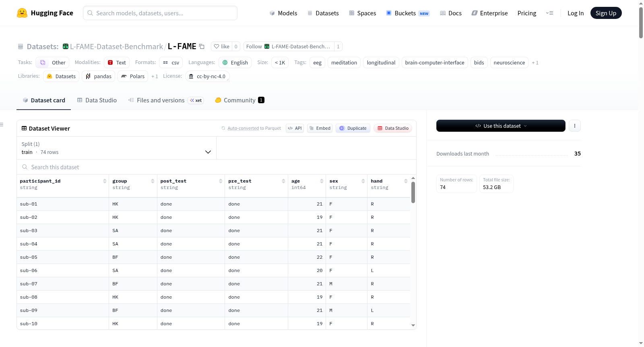Open the Community tab

[239, 100]
